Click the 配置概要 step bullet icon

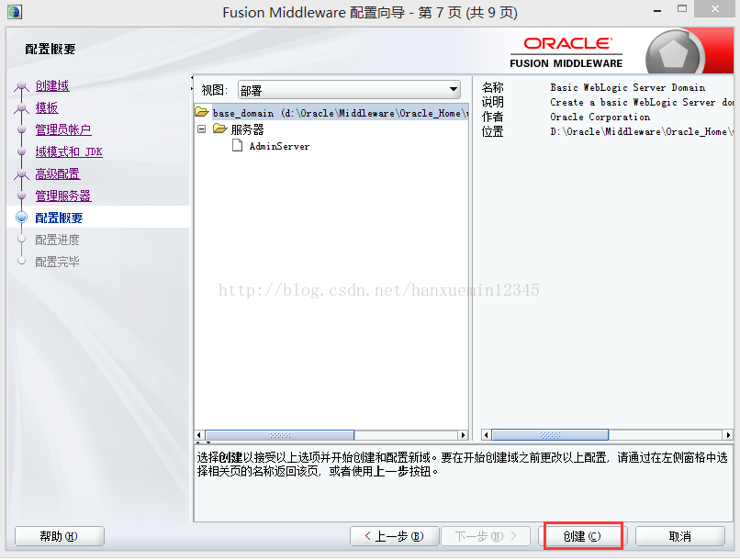click(x=22, y=217)
